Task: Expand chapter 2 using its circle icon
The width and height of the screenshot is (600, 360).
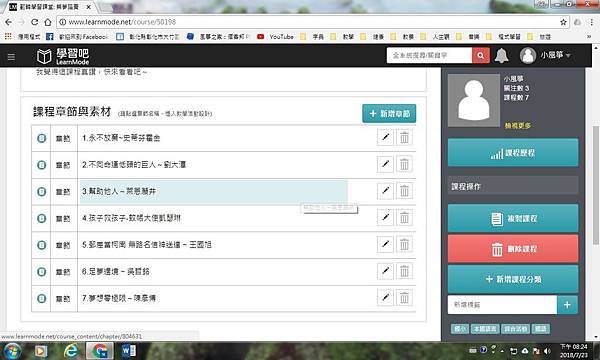Action: point(41,165)
